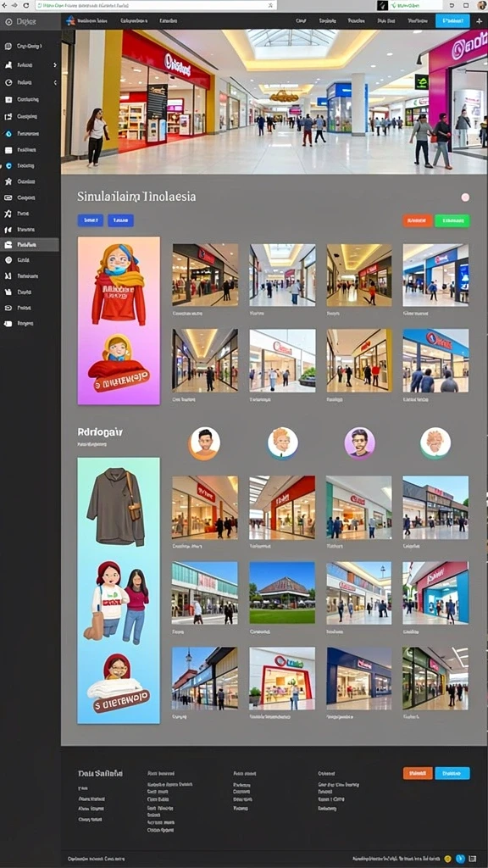Click the browser reload icon
488x868 pixels.
pyautogui.click(x=26, y=5)
